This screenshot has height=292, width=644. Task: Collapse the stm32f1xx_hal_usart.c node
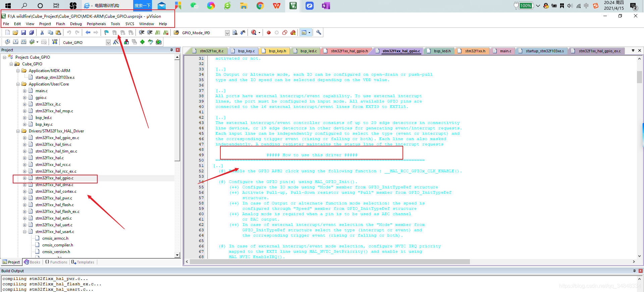tap(24, 232)
